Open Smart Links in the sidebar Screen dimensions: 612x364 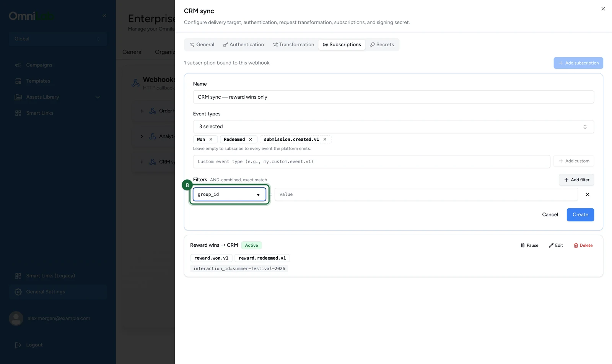coord(58,113)
